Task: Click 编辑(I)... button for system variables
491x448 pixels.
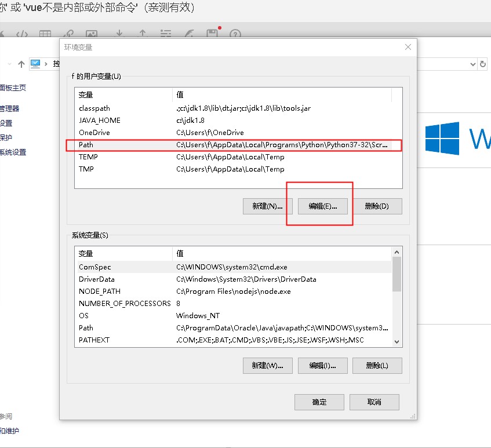Action: [322, 366]
